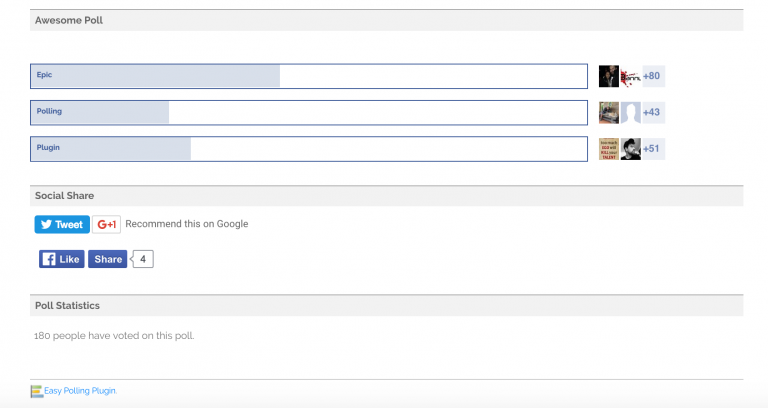Click the Easy Polling Plugin logo icon
768x408 pixels.
point(36,391)
